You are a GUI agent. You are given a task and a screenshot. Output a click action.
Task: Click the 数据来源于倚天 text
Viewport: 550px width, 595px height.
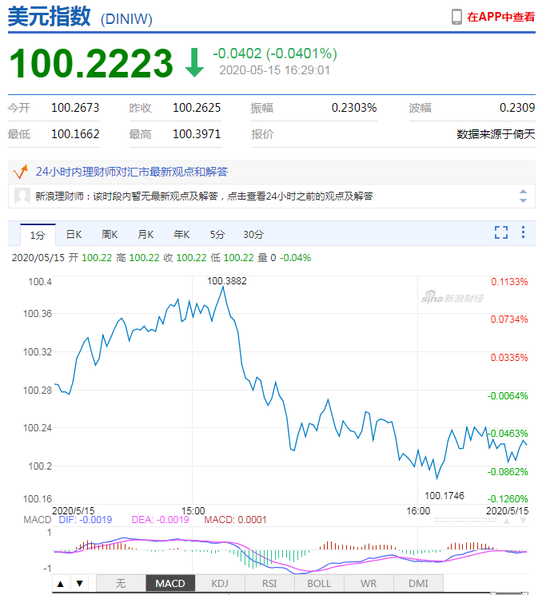496,134
